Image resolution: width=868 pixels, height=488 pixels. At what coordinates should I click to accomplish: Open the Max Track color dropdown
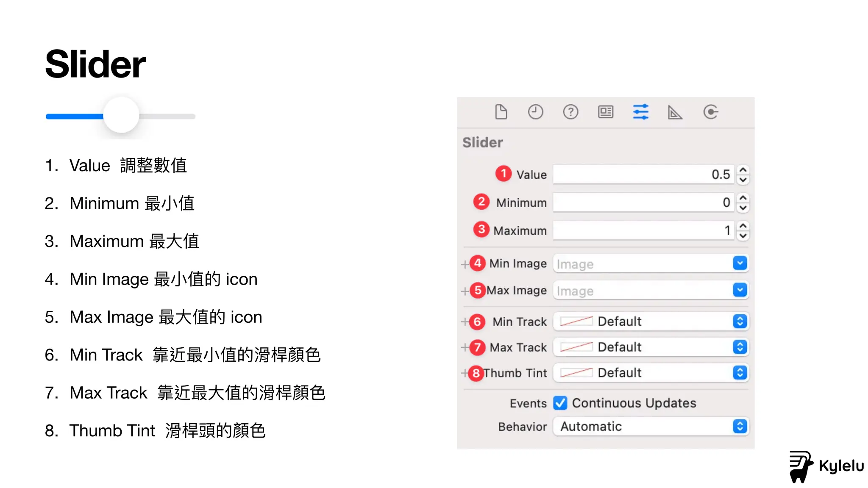[740, 347]
